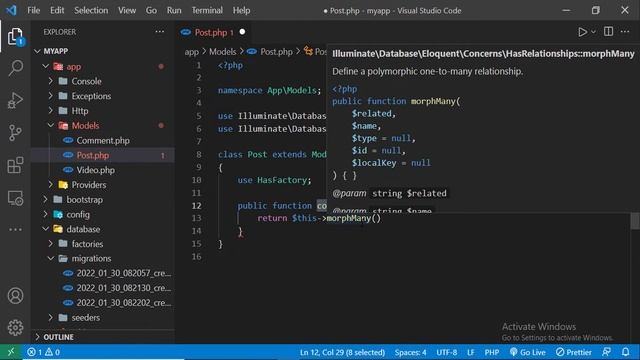Click the cursor position Ln 12, Col 29
The image size is (640, 360).
click(x=342, y=352)
